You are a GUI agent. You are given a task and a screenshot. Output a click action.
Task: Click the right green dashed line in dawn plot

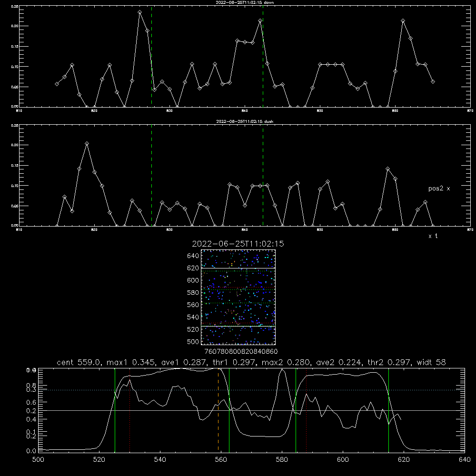tap(263, 56)
